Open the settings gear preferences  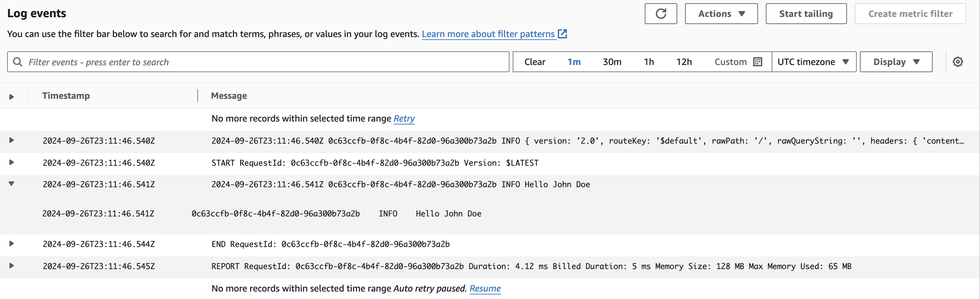[958, 62]
